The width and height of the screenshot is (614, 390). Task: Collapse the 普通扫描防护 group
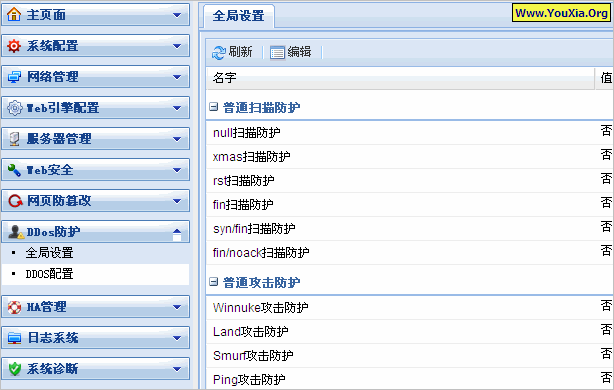(213, 107)
